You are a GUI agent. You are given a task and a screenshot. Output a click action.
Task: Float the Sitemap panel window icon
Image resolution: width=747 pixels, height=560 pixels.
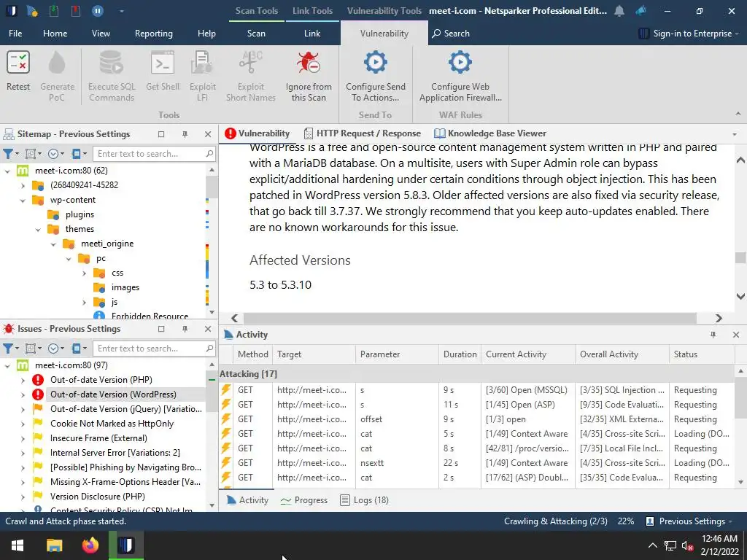(x=161, y=134)
